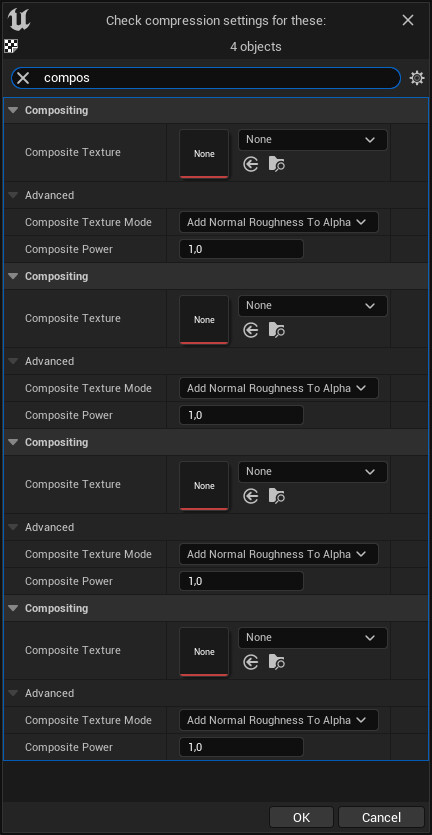Collapse the second Advanced subsection
Screen dimensions: 432x835
coord(14,361)
